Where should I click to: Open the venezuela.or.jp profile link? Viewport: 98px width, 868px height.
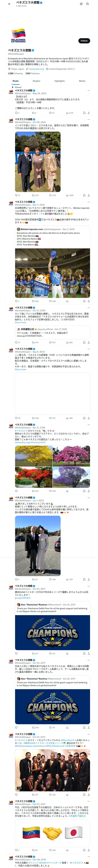(x=36, y=69)
